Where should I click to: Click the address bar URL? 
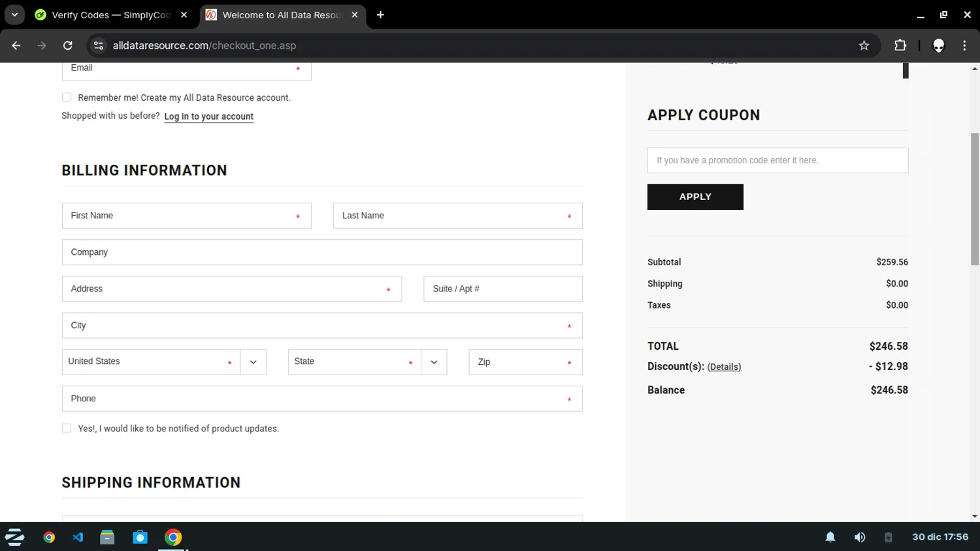(204, 46)
